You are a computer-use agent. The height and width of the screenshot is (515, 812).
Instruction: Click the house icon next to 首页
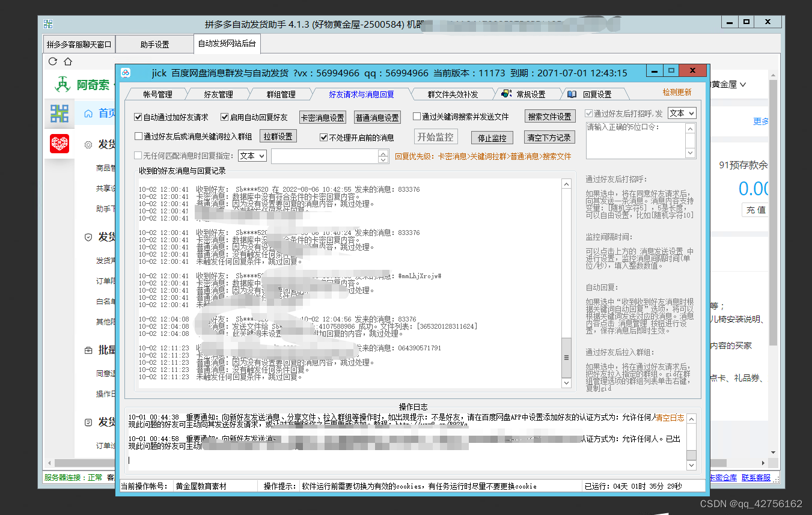[x=88, y=113]
